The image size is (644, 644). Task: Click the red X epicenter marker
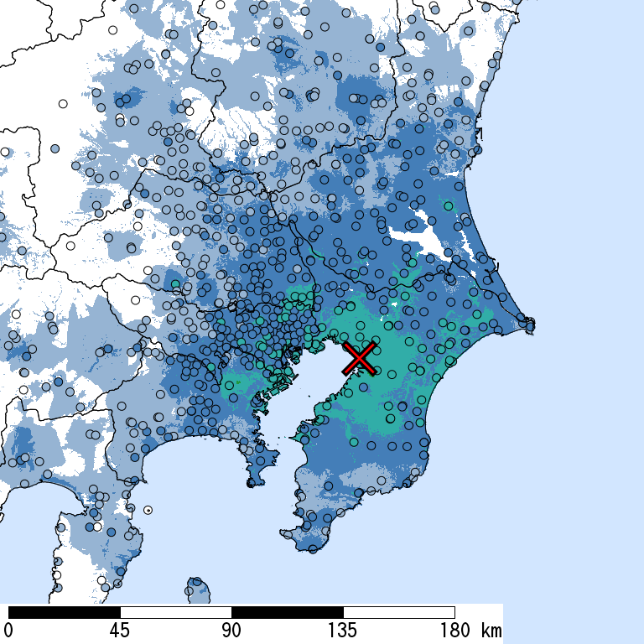click(x=360, y=358)
